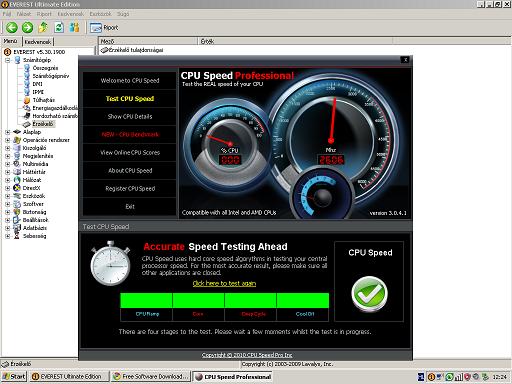Open the Riport toolbar button

pos(104,28)
